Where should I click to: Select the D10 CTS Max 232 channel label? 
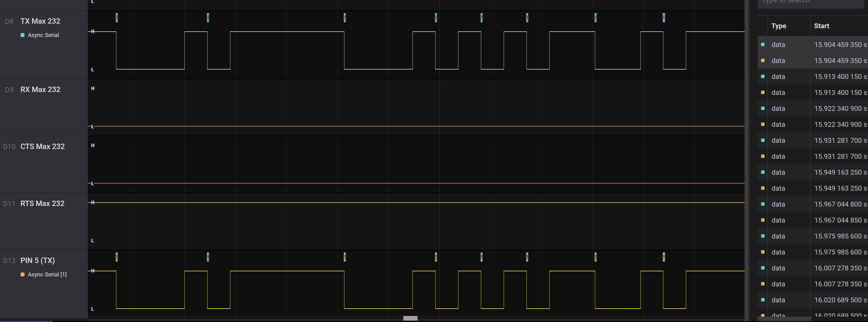(42, 146)
